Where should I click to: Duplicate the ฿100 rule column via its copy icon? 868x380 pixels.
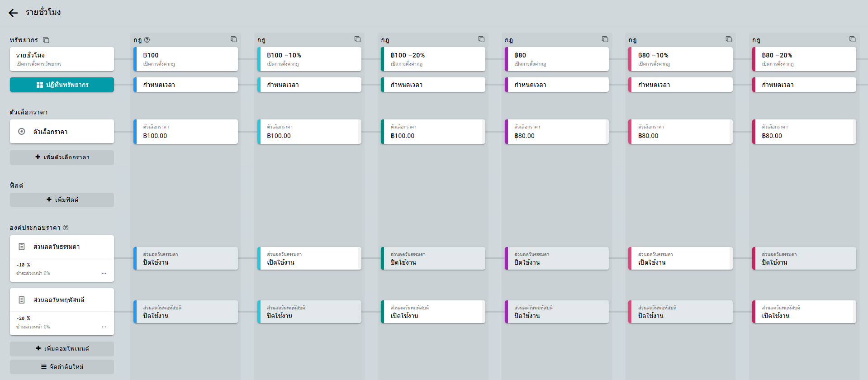click(x=234, y=39)
